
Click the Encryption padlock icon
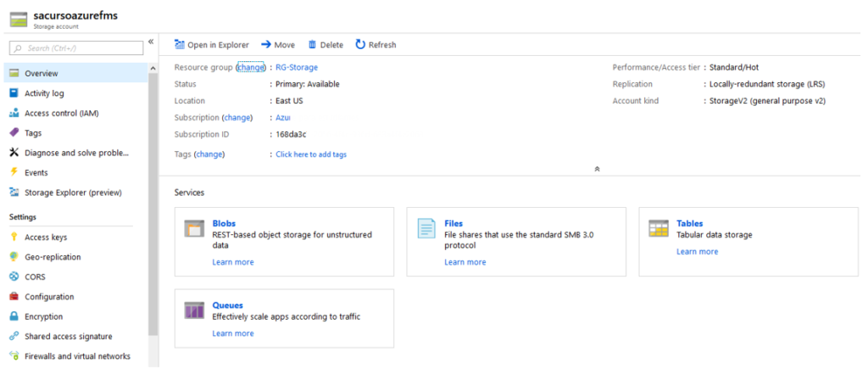coord(14,317)
